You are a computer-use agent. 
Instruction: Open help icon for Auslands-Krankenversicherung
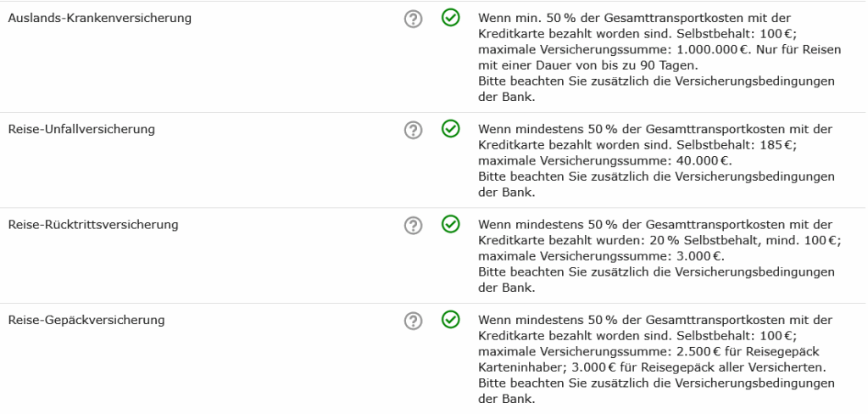413,20
